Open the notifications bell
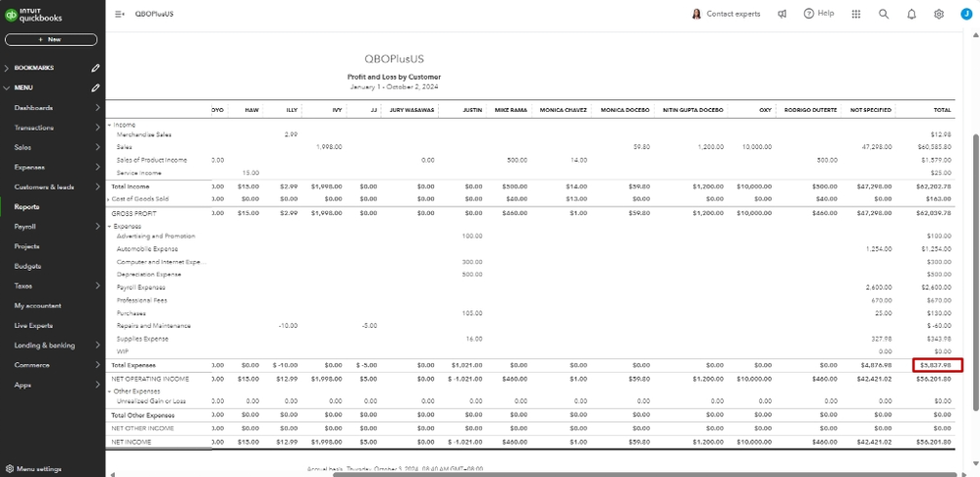980x477 pixels. (x=911, y=14)
